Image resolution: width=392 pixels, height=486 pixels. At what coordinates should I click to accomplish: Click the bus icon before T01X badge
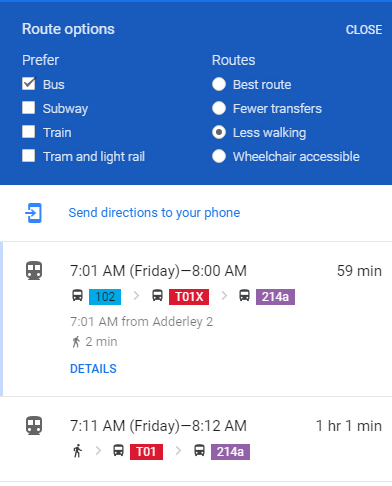[x=157, y=296]
